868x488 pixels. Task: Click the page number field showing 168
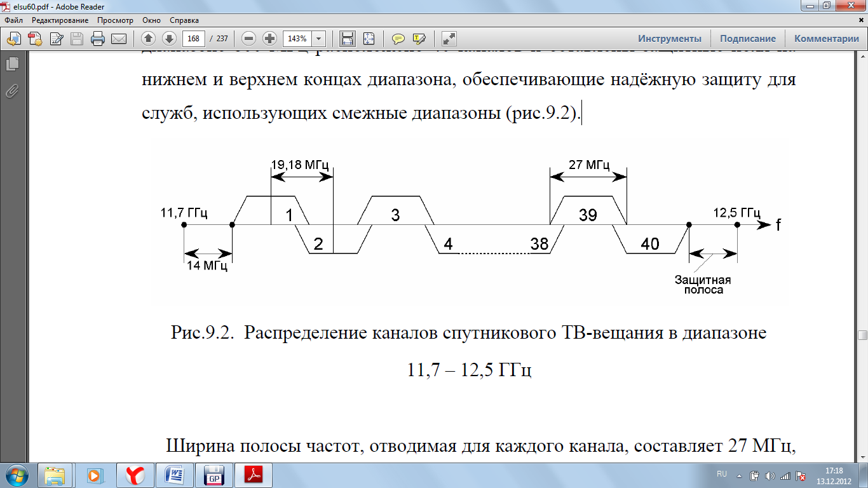pyautogui.click(x=194, y=39)
